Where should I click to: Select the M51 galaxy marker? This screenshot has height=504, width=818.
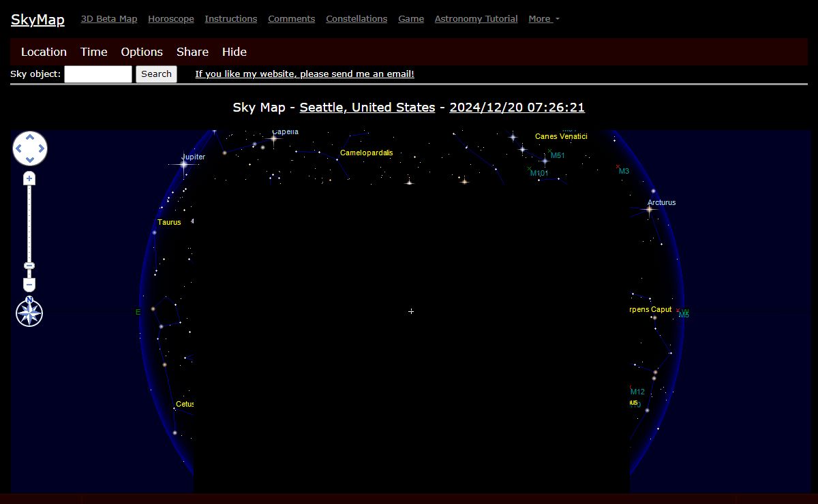pos(550,151)
